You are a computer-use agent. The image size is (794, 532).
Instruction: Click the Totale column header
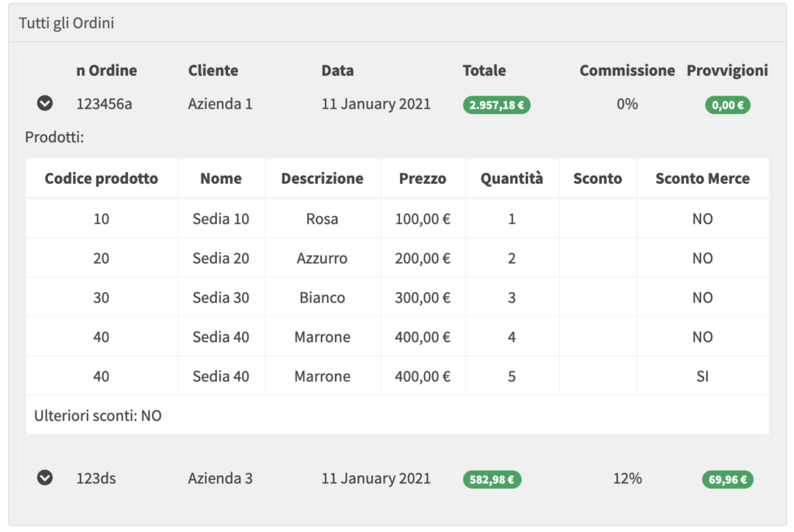point(484,71)
